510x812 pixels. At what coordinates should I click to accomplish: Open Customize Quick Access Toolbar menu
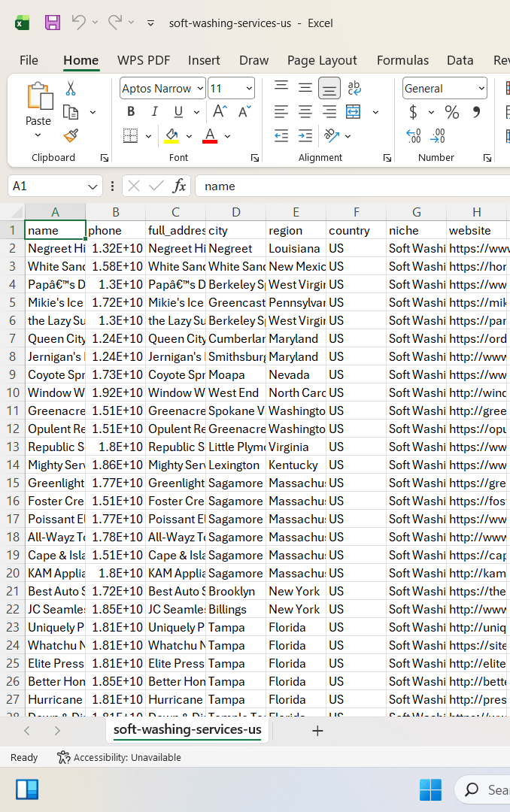[151, 23]
